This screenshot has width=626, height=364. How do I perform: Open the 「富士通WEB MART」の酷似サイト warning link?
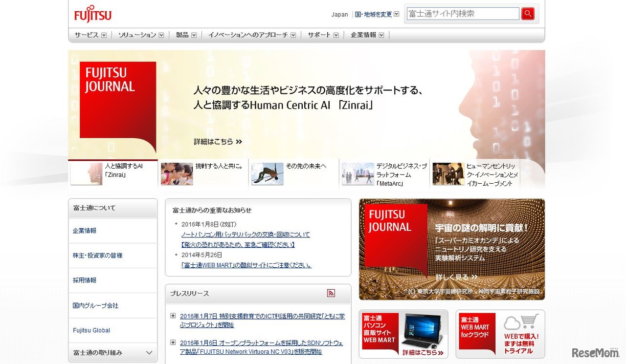pyautogui.click(x=246, y=265)
